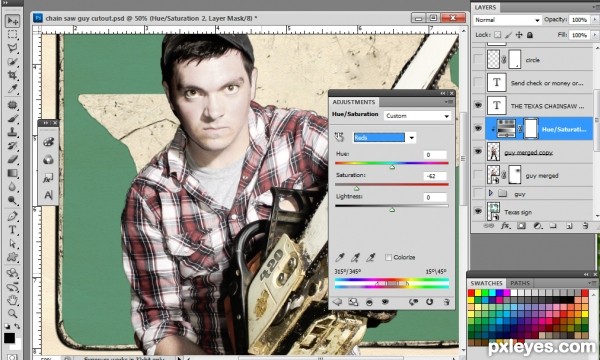The image size is (600, 360).
Task: Click Subtract from Sample eyedropper in Adjustments
Action: click(370, 258)
